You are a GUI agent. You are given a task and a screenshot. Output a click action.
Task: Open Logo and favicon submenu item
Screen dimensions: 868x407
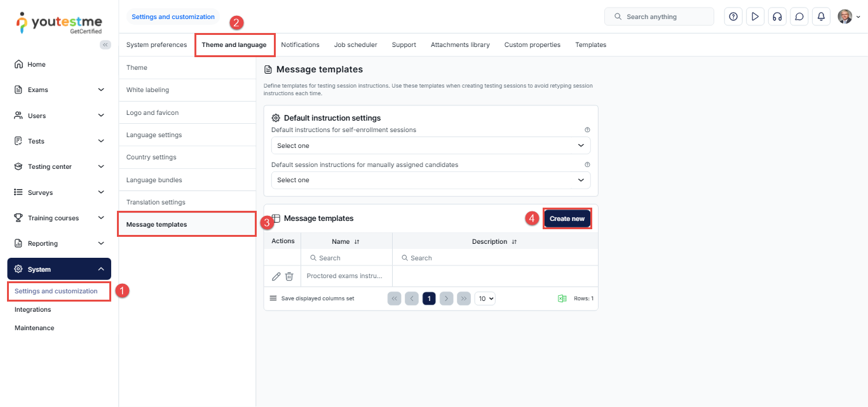coord(187,112)
